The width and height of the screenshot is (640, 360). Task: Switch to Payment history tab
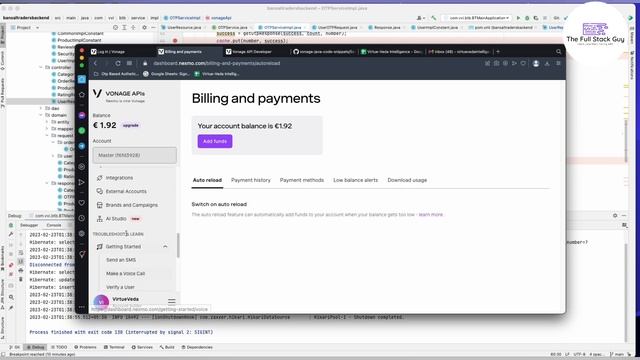[251, 180]
